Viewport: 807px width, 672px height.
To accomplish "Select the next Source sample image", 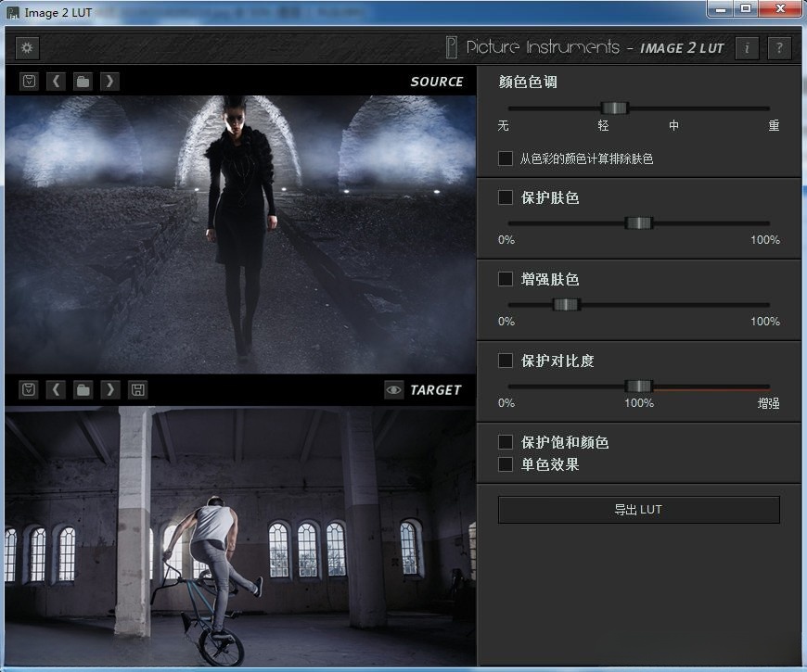I will pos(109,81).
